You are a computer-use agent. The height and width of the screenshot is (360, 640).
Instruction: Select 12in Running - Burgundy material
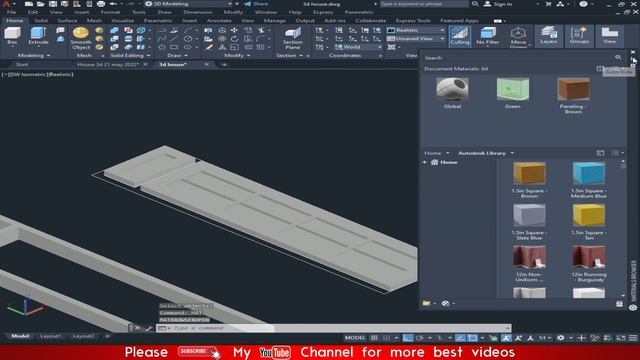tap(589, 264)
